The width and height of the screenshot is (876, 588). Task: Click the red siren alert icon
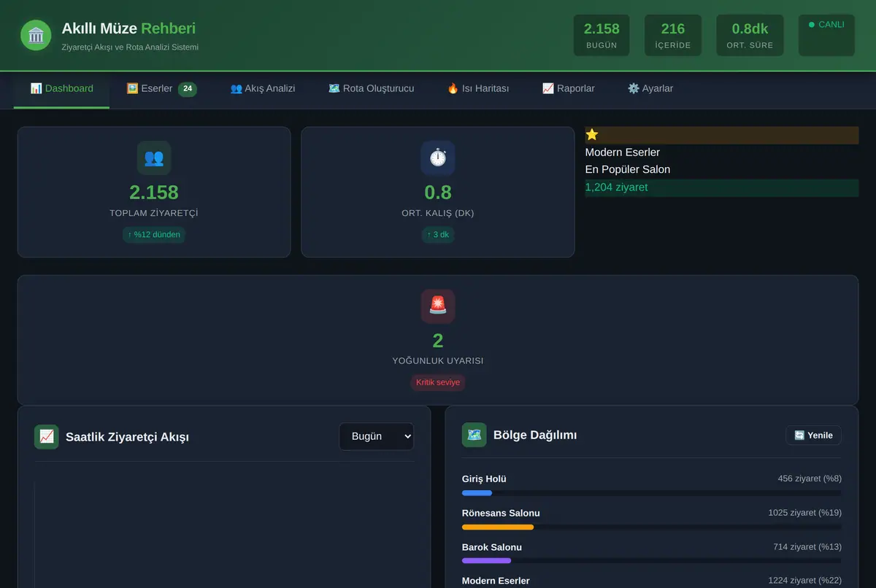(x=438, y=306)
